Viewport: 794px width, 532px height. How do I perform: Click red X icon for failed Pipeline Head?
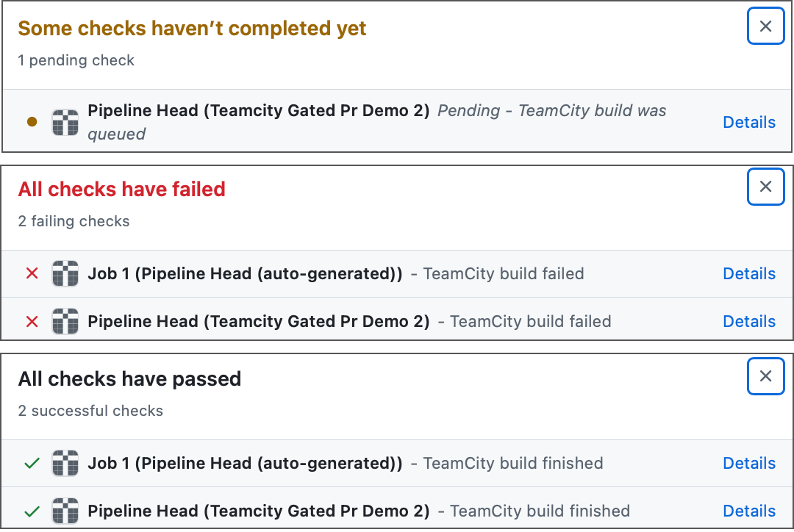32,321
